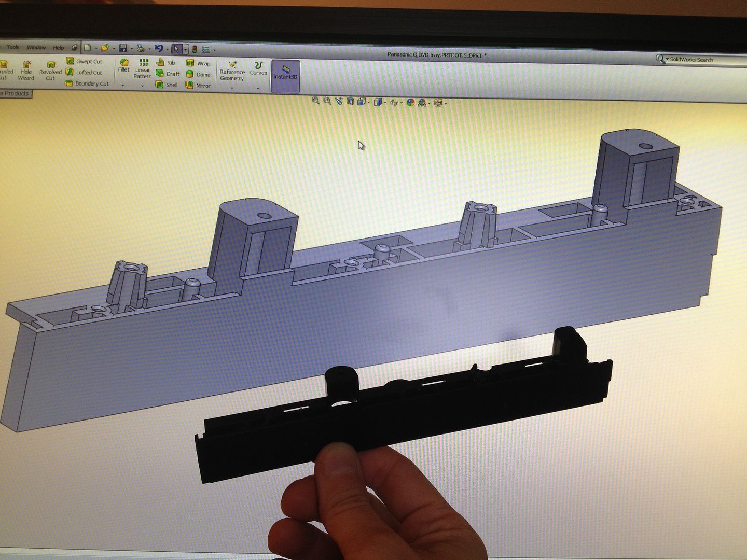The width and height of the screenshot is (747, 560).
Task: Open the Hole Wizard tool
Action: pos(26,71)
